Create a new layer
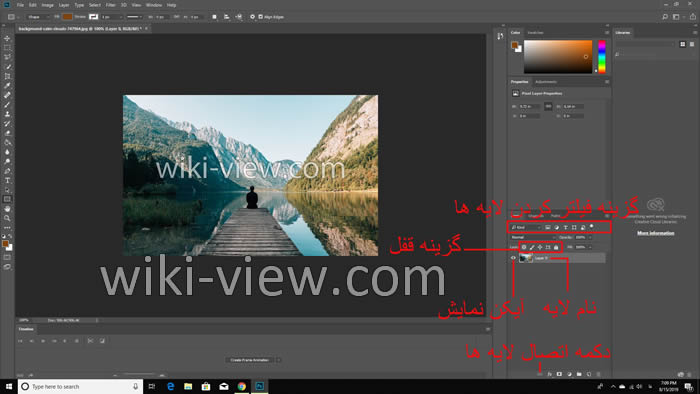The image size is (700, 394). 589,374
